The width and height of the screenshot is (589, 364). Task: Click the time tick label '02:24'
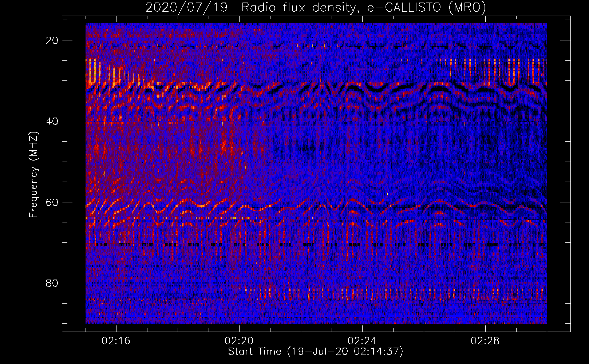(x=362, y=341)
